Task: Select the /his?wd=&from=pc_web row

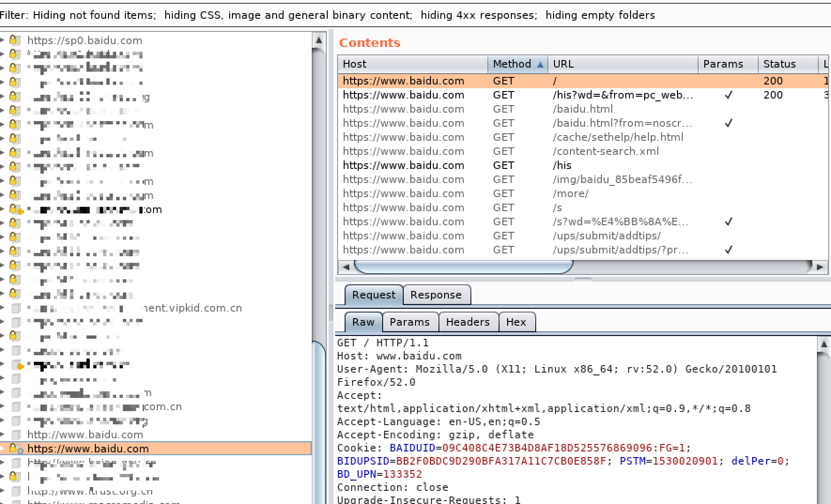Action: pyautogui.click(x=583, y=95)
